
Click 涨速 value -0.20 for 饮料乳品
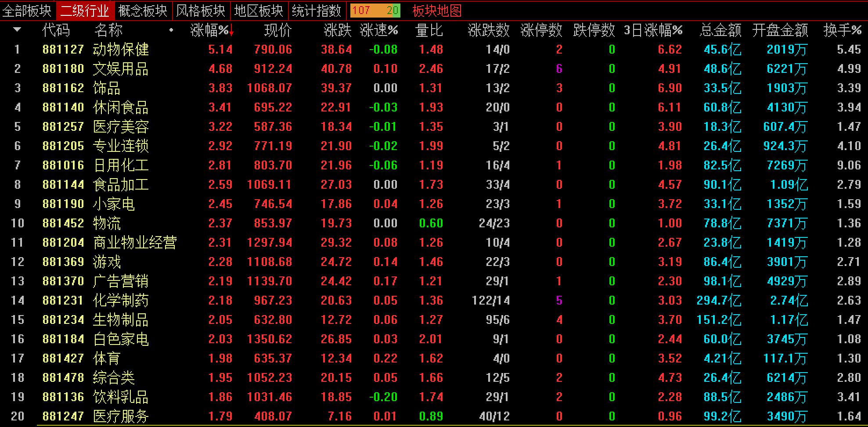click(x=383, y=397)
